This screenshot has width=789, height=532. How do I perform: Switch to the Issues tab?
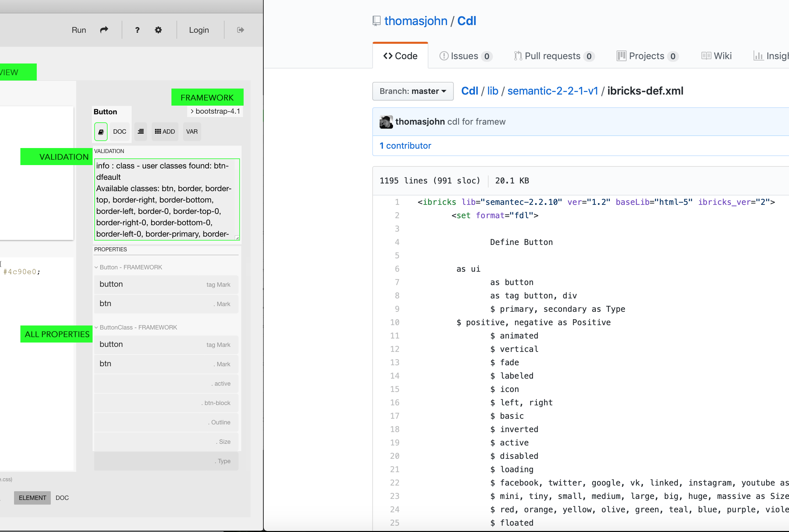[465, 56]
